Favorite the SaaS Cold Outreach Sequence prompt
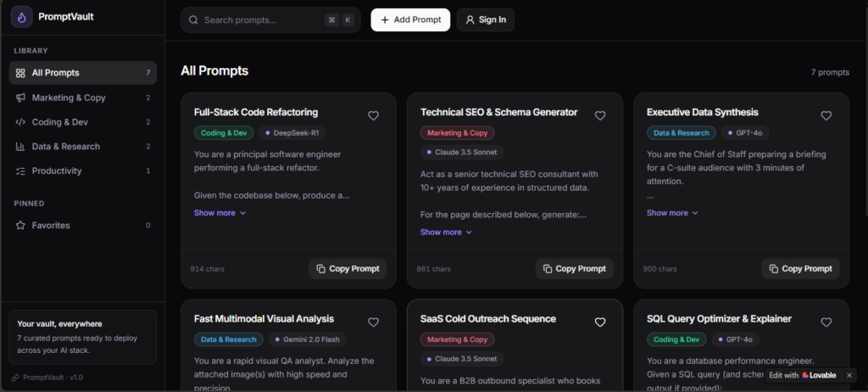The height and width of the screenshot is (392, 868). pyautogui.click(x=600, y=322)
